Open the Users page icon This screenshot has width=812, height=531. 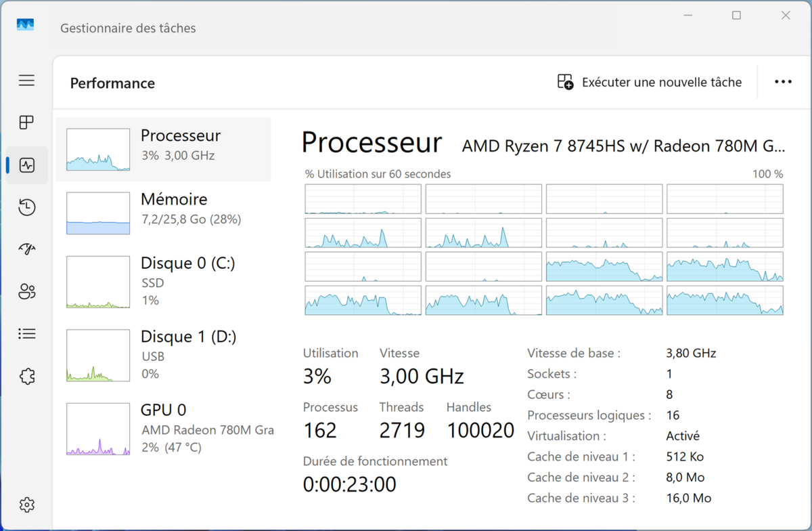(27, 292)
